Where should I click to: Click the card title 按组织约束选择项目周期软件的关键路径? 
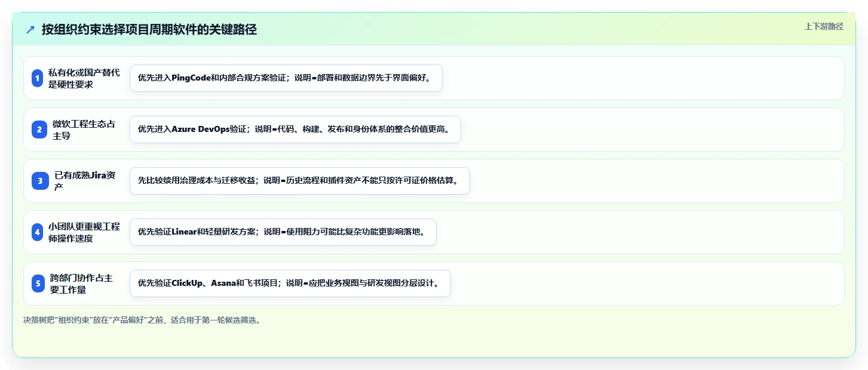[149, 29]
